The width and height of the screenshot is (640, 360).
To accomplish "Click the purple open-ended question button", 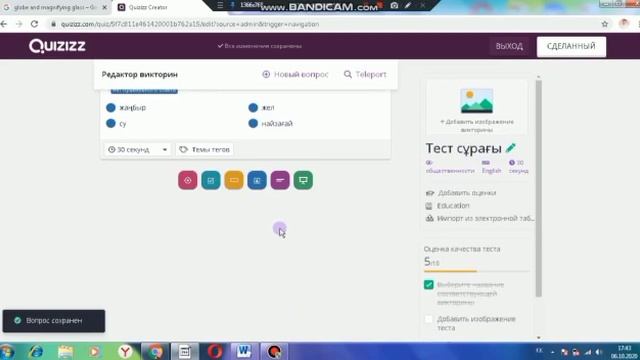I will tap(280, 180).
